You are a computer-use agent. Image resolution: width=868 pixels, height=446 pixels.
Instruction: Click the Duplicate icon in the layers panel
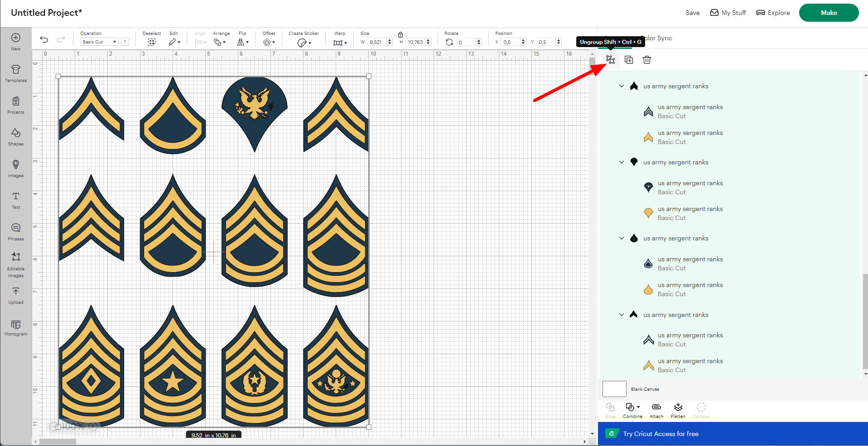(x=629, y=59)
